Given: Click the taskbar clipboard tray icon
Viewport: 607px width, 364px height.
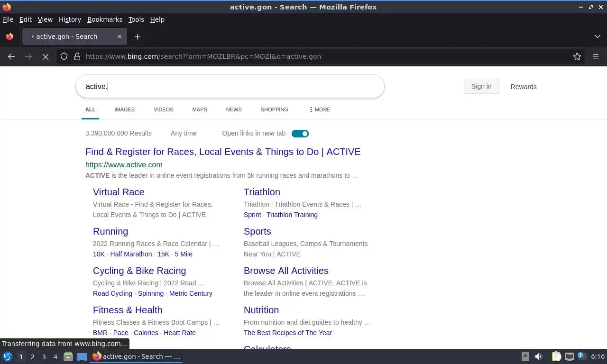Looking at the screenshot, I should [x=557, y=356].
